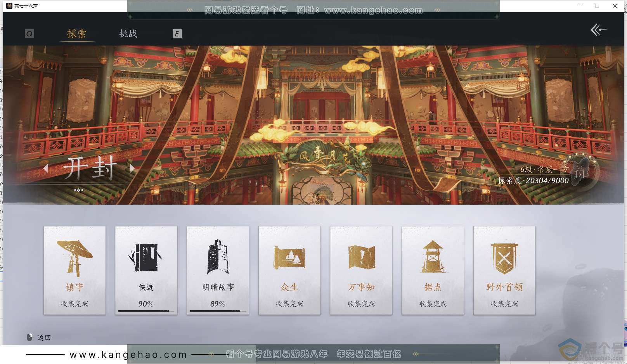627x364 pixels.
Task: Click the mouse icon beside 返回
Action: tap(29, 337)
